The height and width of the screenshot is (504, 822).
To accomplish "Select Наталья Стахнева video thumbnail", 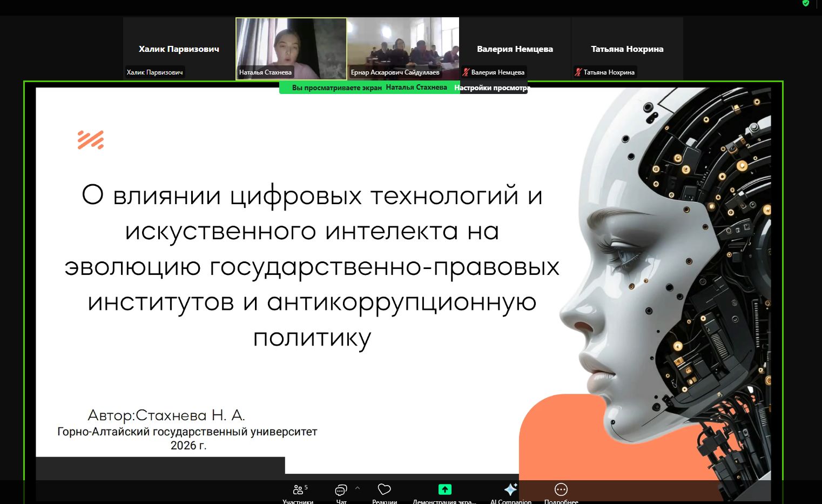I will click(x=291, y=49).
